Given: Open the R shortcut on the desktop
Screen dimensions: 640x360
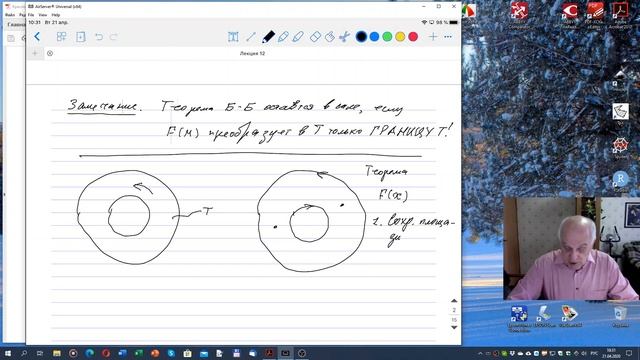Looking at the screenshot, I should [x=620, y=182].
